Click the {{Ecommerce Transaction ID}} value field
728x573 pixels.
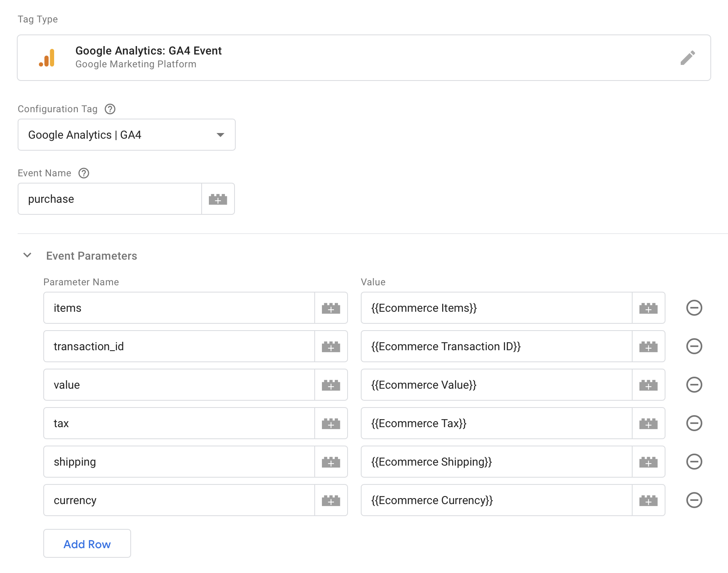click(497, 347)
